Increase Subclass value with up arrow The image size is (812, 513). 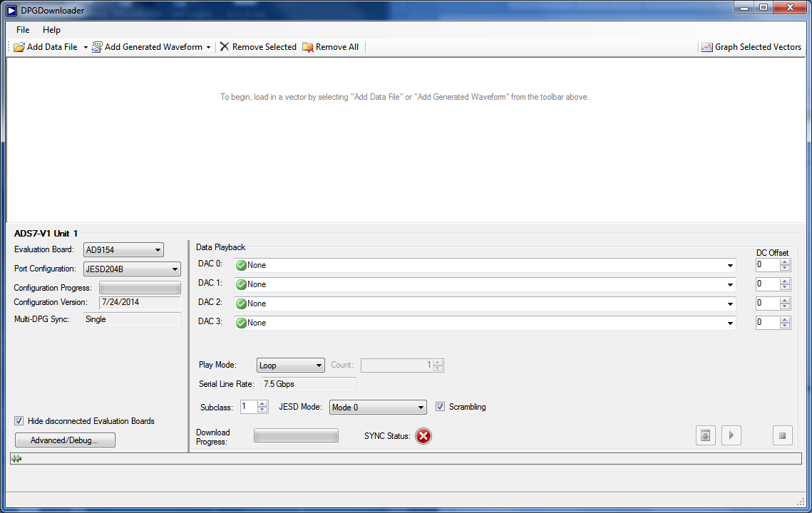click(x=262, y=404)
